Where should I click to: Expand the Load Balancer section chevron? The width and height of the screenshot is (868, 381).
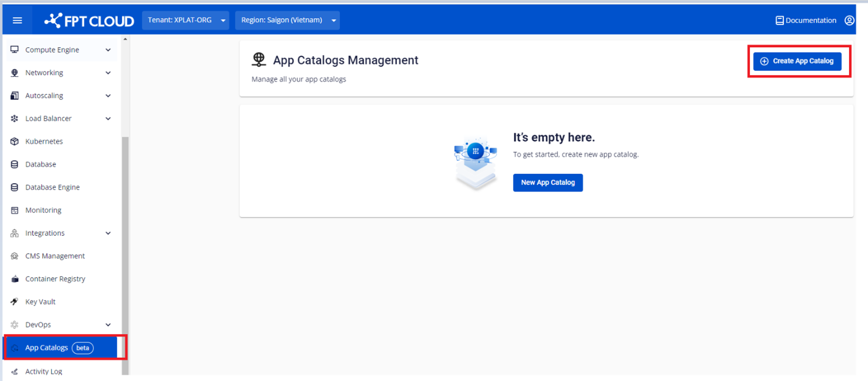tap(108, 119)
